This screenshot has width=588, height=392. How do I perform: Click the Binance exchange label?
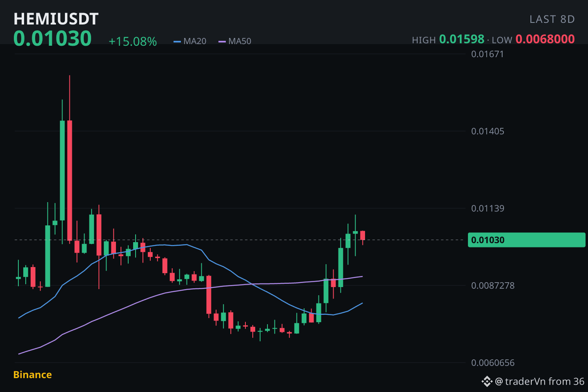point(33,375)
